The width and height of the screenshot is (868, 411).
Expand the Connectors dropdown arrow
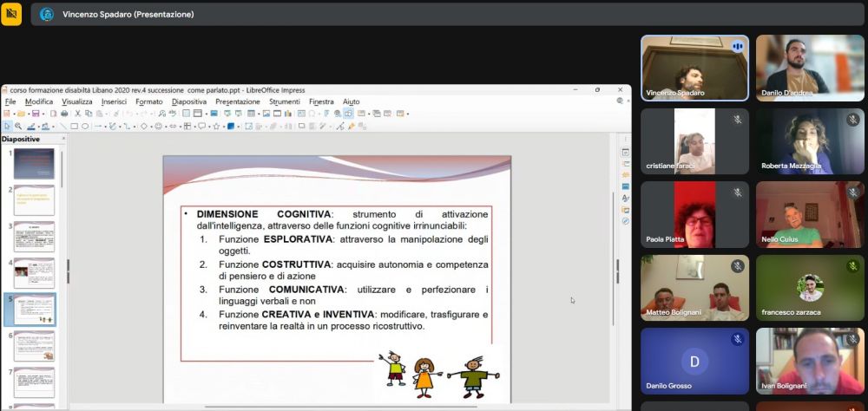tap(134, 127)
